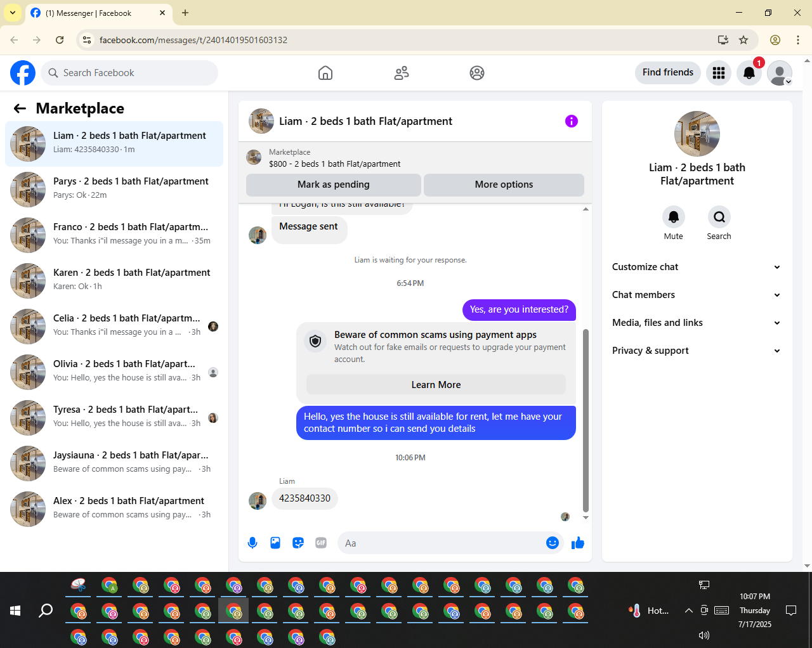Open a new browser tab

click(x=185, y=13)
